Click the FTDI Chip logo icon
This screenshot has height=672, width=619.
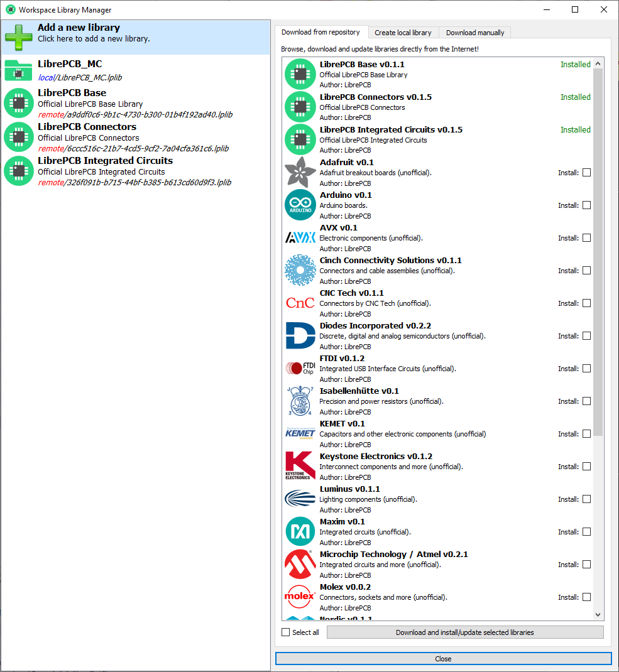click(300, 368)
